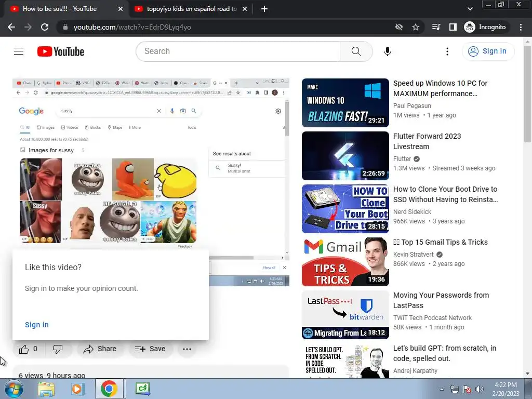
Task: Show hidden tray icons arrow
Action: coord(442,389)
